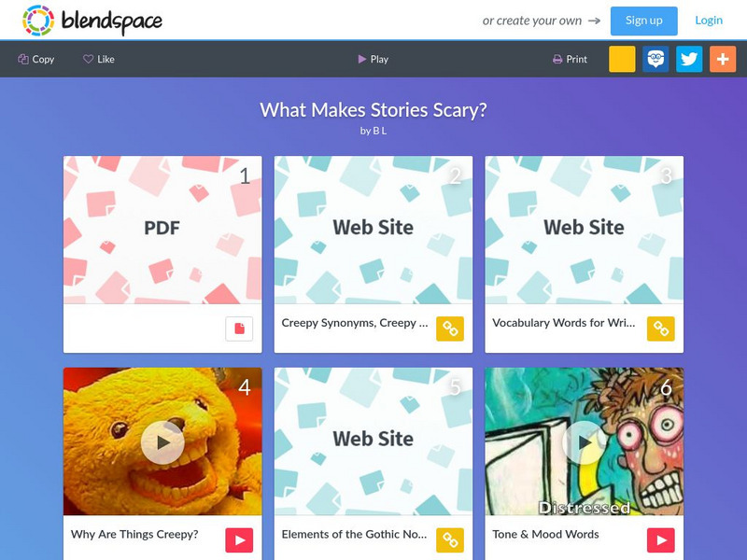Print the lesson
The height and width of the screenshot is (560, 747).
pyautogui.click(x=570, y=59)
